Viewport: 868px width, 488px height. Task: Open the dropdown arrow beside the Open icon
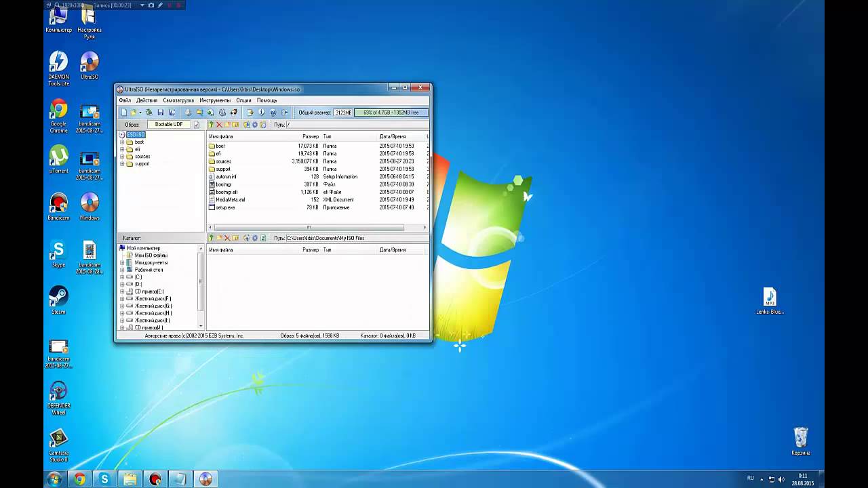pos(140,113)
